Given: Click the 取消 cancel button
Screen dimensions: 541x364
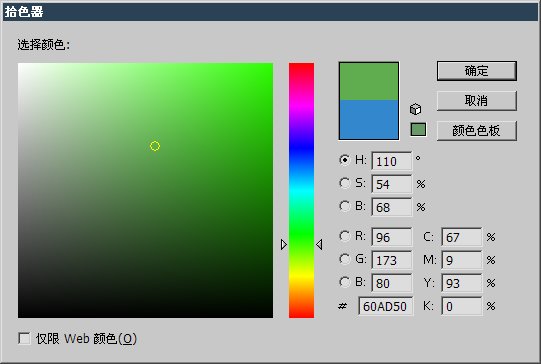Looking at the screenshot, I should pyautogui.click(x=476, y=101).
